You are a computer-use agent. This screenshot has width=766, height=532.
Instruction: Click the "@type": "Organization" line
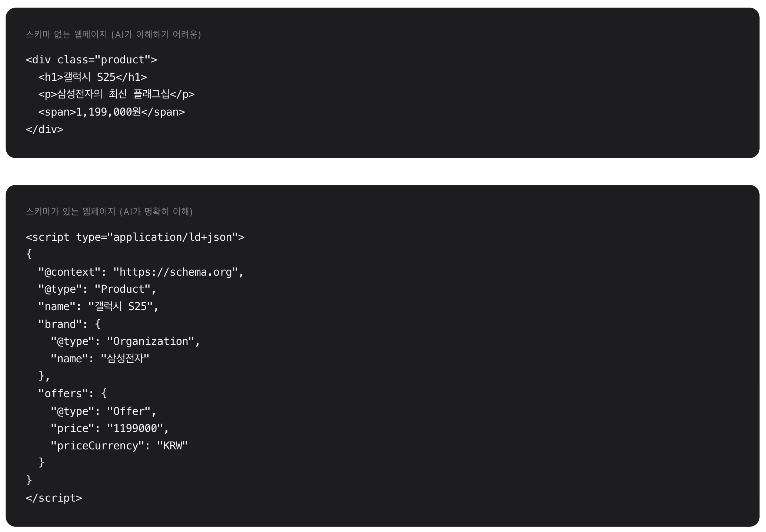tap(126, 341)
